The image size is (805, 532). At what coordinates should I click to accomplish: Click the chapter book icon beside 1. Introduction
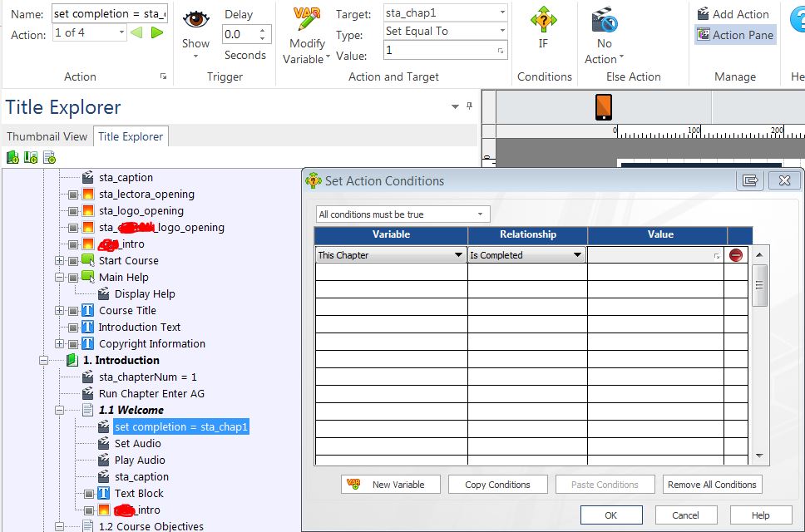click(x=72, y=360)
